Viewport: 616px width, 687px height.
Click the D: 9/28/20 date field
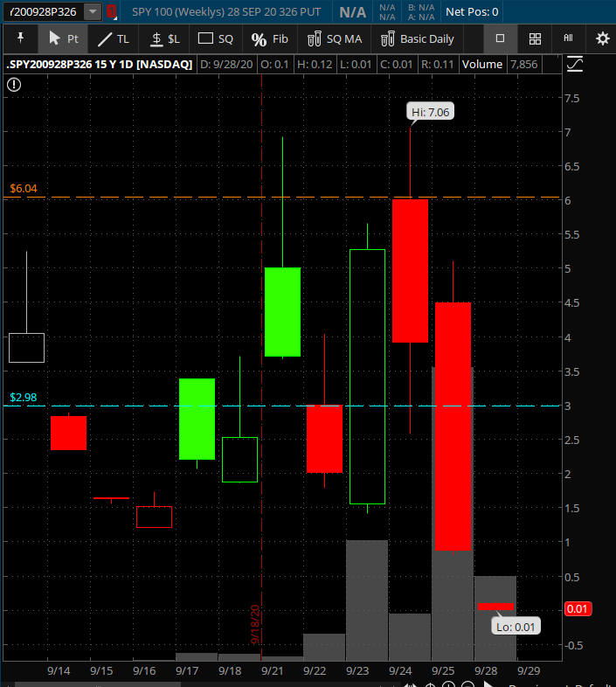click(226, 65)
